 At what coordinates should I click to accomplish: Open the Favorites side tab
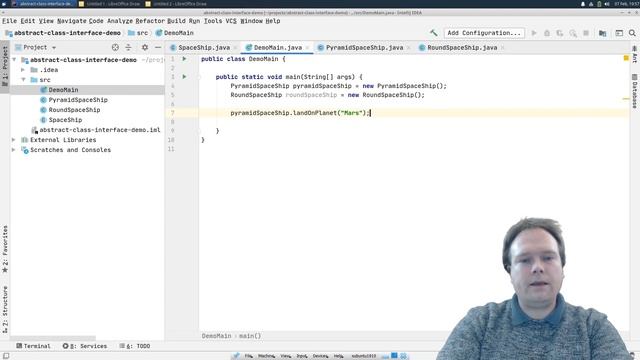point(5,249)
